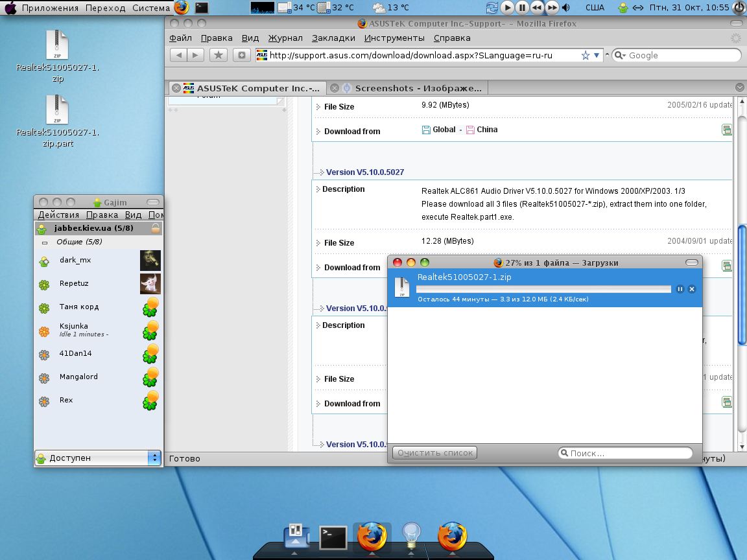Select contact Ksjunka in Gajim
Viewport: 747px width, 560px height.
point(99,330)
